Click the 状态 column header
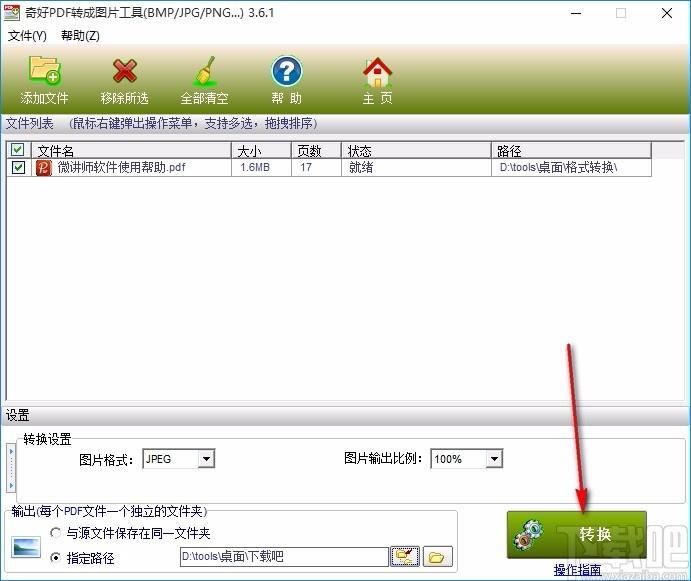Screen dimensions: 691x581 (x=416, y=151)
